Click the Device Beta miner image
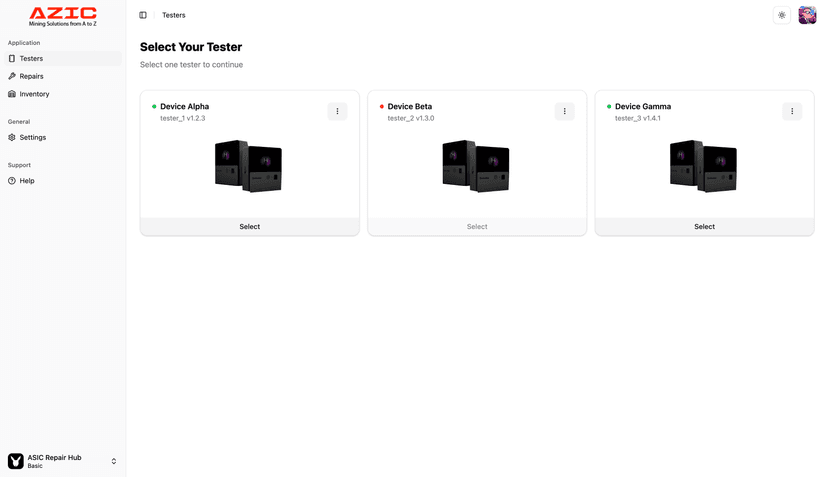The width and height of the screenshot is (828, 477). point(477,166)
